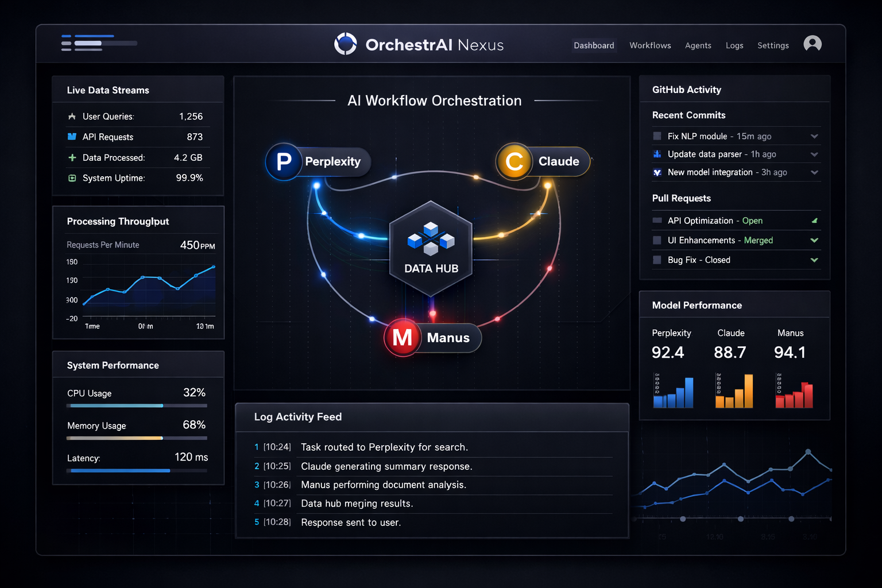Click the Claude 88.7 score

coord(730,353)
